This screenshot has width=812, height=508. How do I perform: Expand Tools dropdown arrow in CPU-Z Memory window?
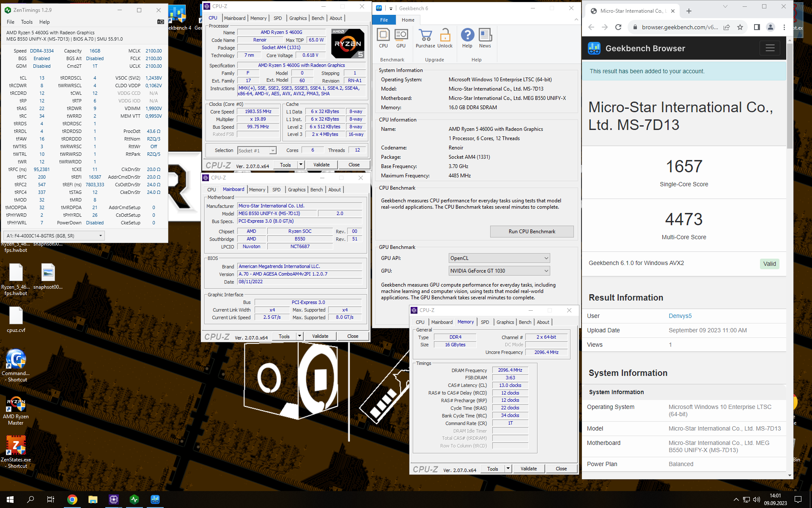[508, 469]
